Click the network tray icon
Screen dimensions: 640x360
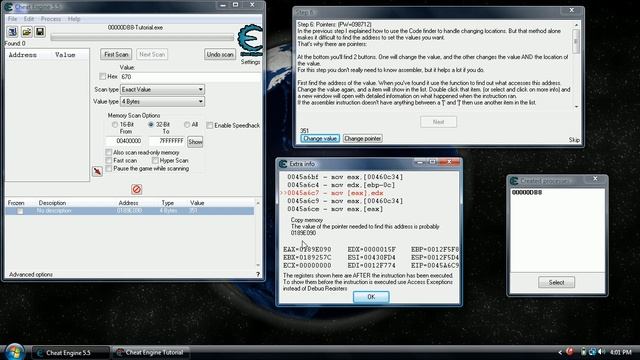coord(592,352)
